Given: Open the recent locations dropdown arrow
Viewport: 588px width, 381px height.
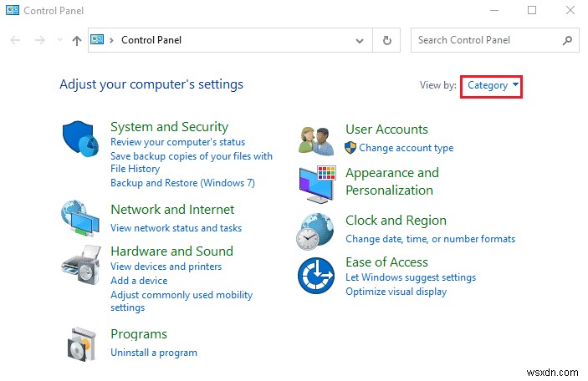Looking at the screenshot, I should 59,40.
